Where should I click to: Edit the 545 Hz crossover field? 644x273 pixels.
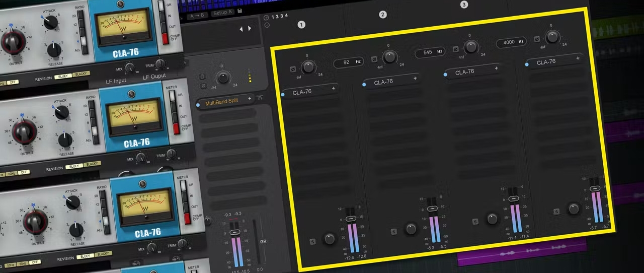pyautogui.click(x=430, y=52)
